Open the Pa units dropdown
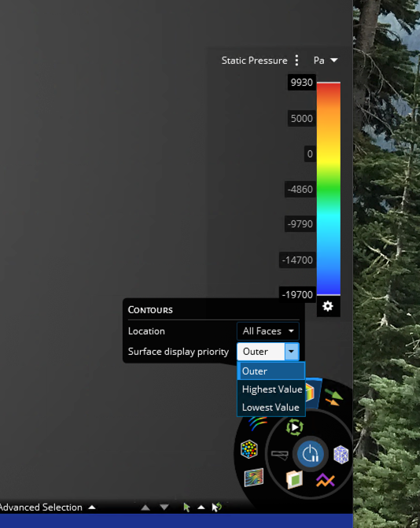 click(326, 61)
